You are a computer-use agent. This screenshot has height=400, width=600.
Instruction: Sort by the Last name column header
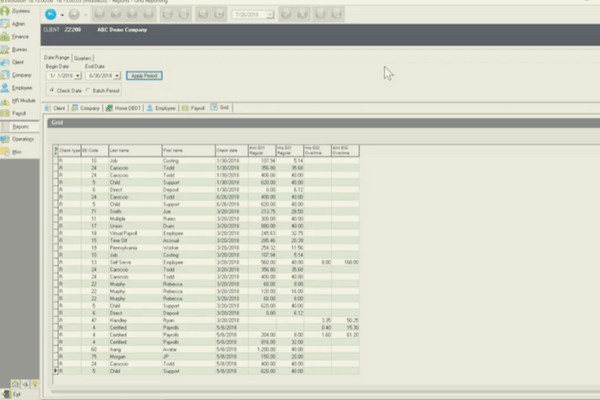pos(135,151)
